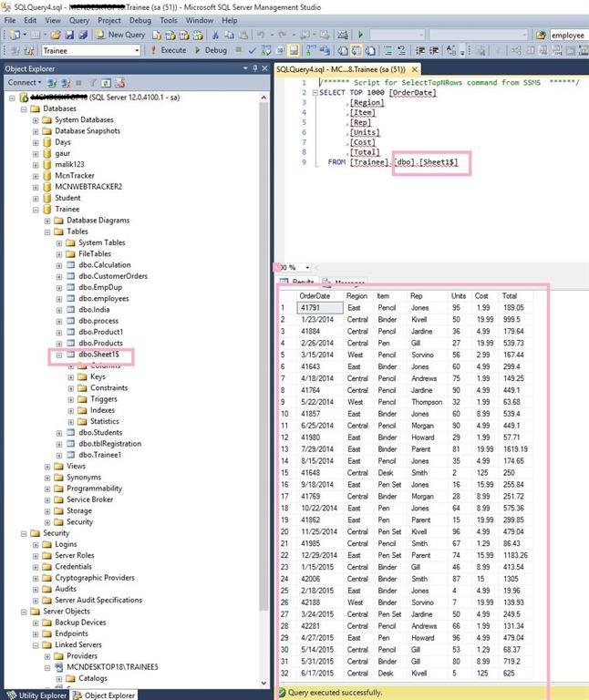Switch to Object Explorer tab at bottom
589x700 pixels.
(104, 695)
